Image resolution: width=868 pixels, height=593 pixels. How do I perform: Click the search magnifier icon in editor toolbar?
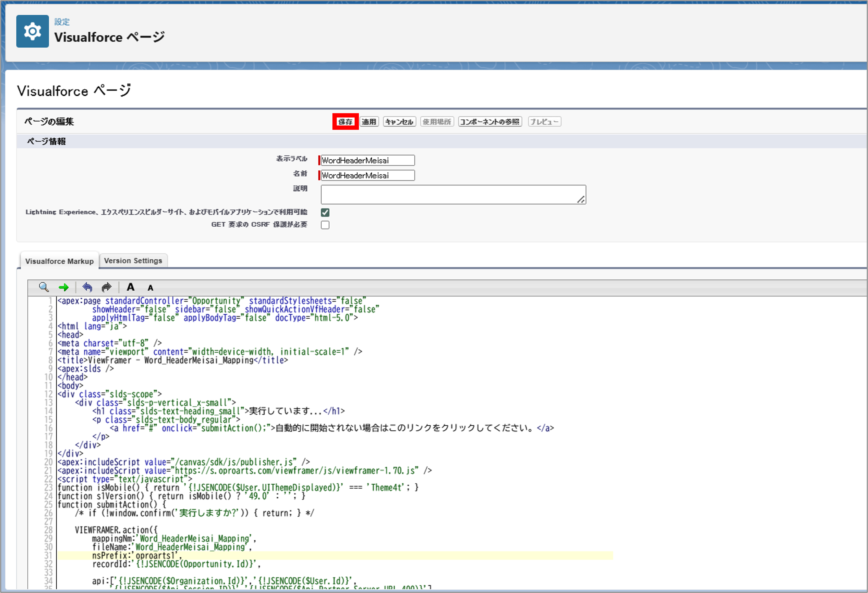[x=44, y=287]
